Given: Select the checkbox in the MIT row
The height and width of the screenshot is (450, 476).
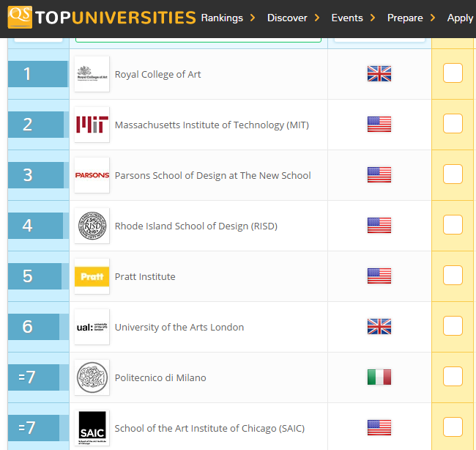Looking at the screenshot, I should [453, 124].
